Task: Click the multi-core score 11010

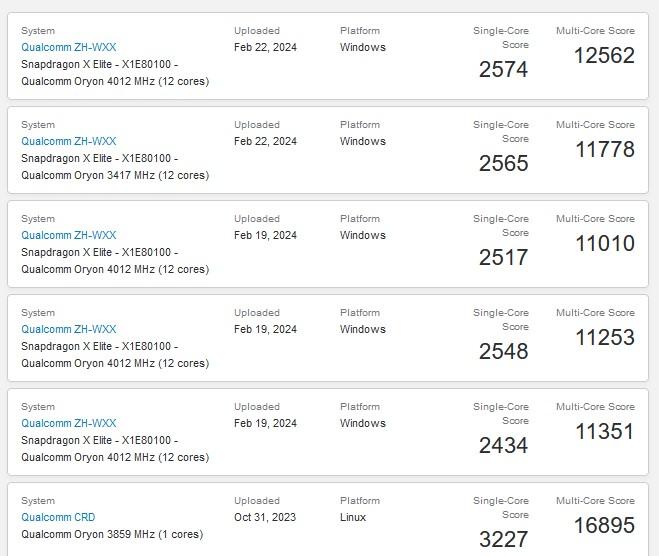Action: (x=604, y=244)
